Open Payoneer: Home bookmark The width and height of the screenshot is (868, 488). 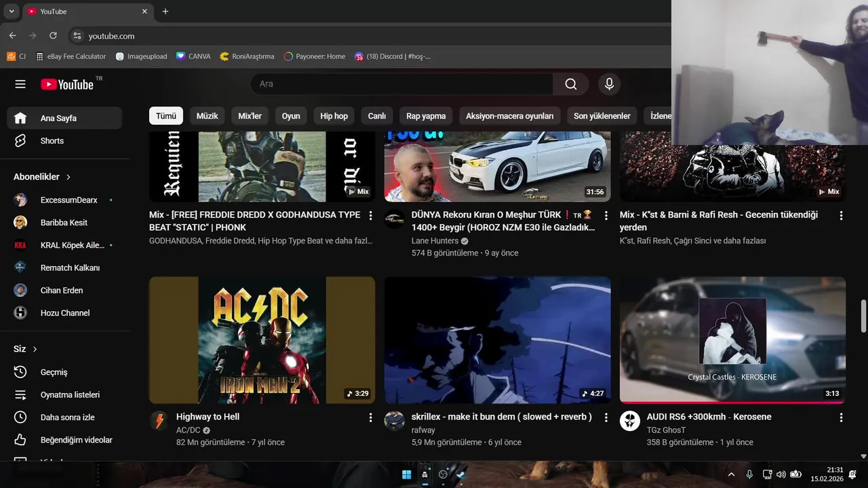[x=314, y=56]
